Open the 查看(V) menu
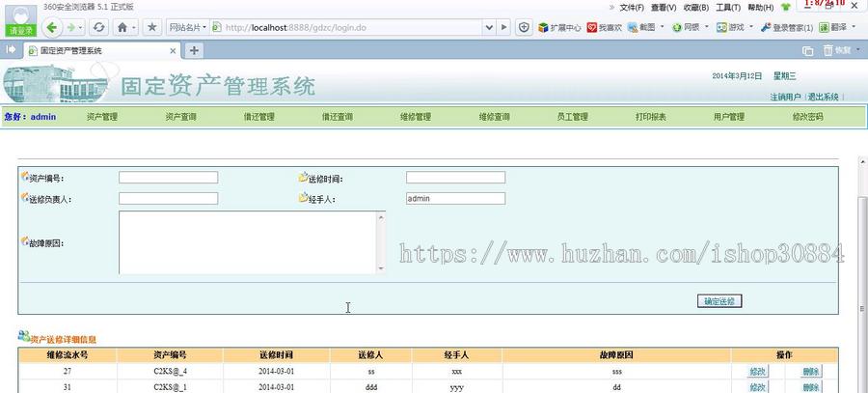868x393 pixels. (x=664, y=8)
